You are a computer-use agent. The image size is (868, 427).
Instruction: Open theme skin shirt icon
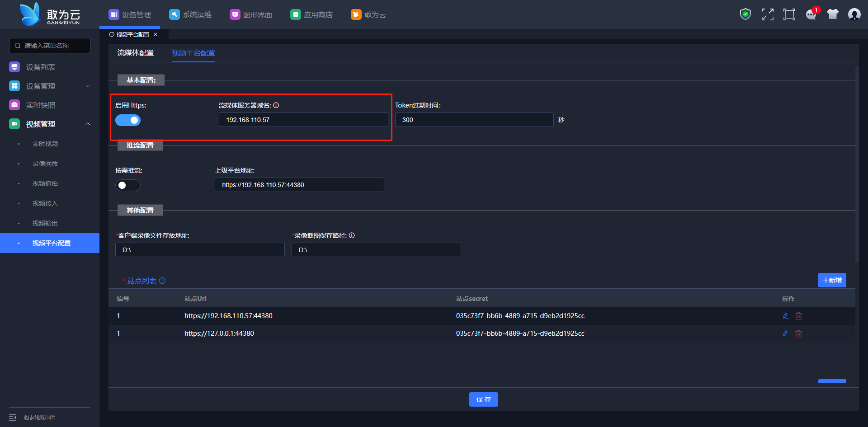click(x=832, y=14)
